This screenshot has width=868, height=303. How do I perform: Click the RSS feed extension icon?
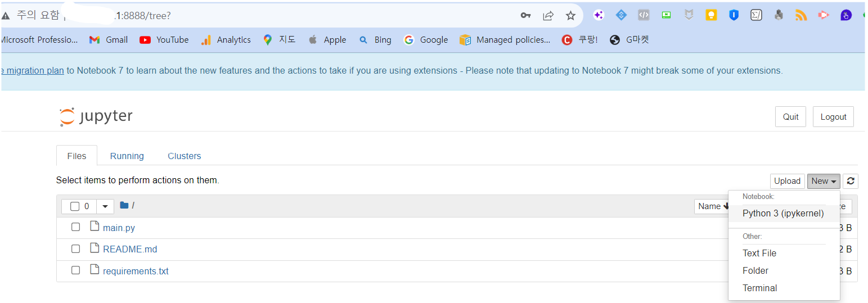(801, 16)
